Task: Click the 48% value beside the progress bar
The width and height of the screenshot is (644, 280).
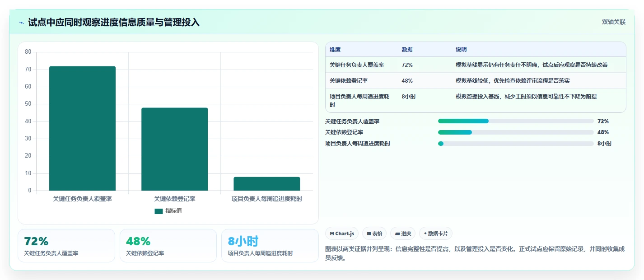Action: point(603,132)
